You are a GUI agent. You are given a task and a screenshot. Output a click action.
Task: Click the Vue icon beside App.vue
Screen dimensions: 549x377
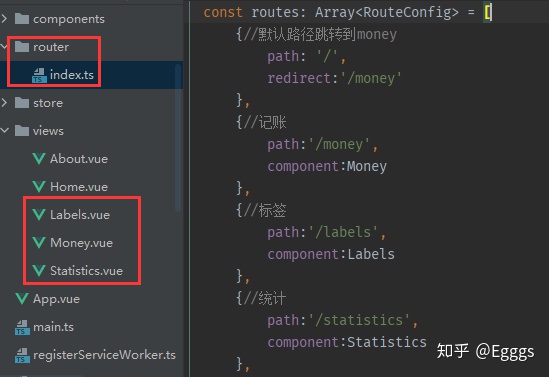22,299
